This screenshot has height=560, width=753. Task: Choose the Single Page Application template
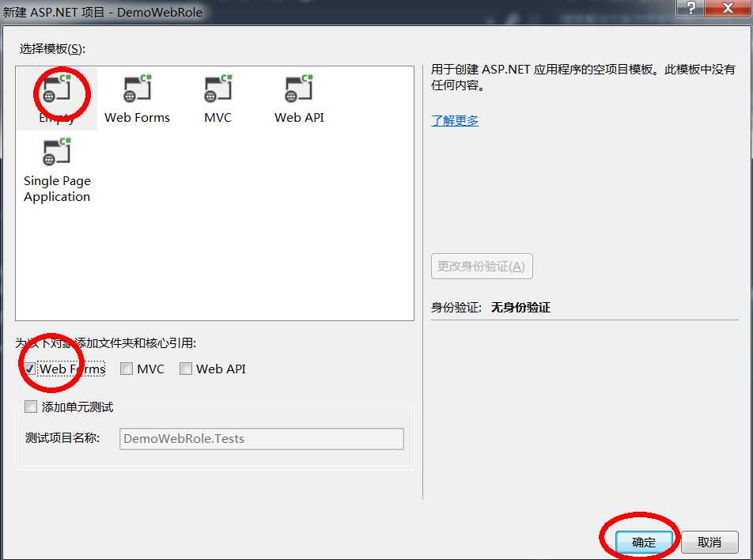click(x=57, y=171)
